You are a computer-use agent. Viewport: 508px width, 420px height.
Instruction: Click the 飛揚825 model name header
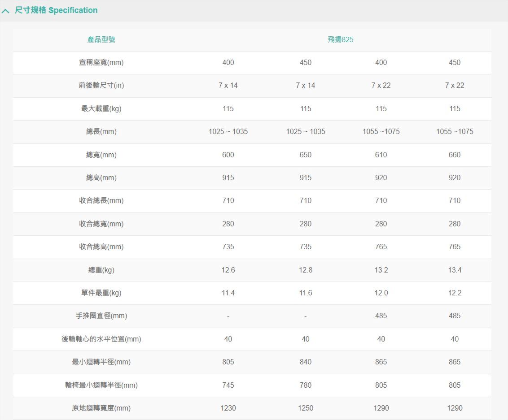click(340, 39)
